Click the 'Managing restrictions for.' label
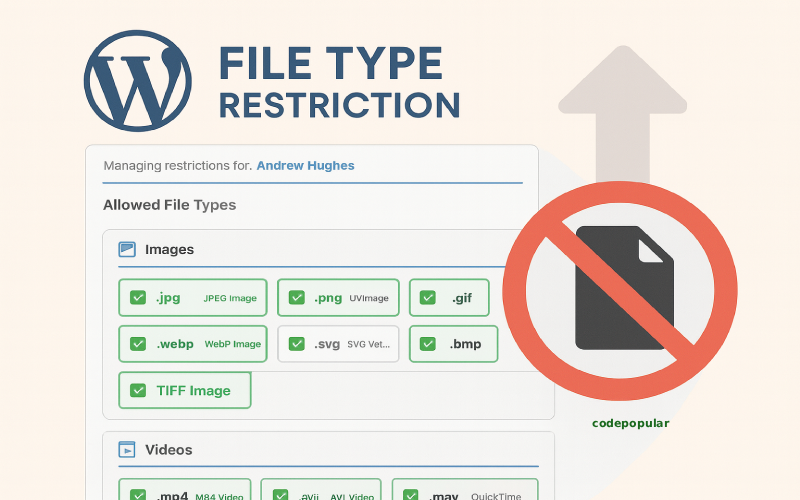Image resolution: width=800 pixels, height=500 pixels. click(178, 166)
